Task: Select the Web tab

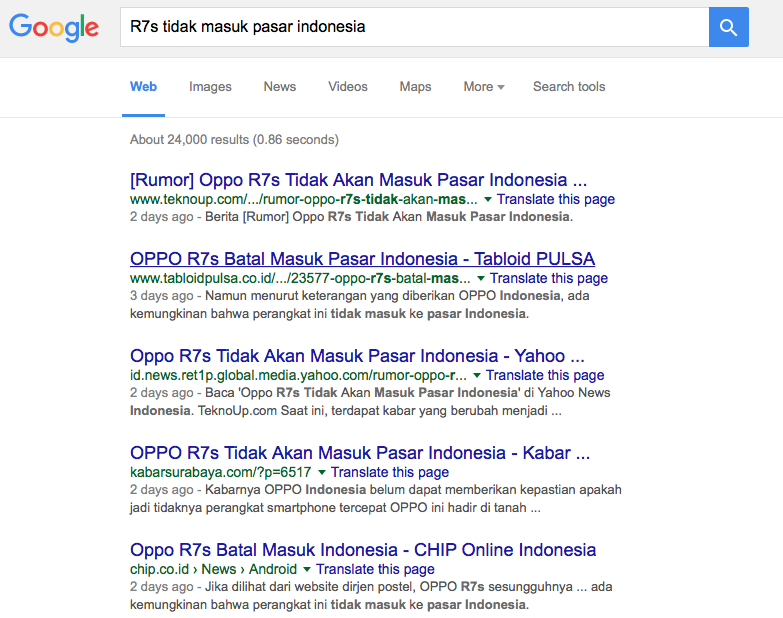Action: pyautogui.click(x=143, y=87)
